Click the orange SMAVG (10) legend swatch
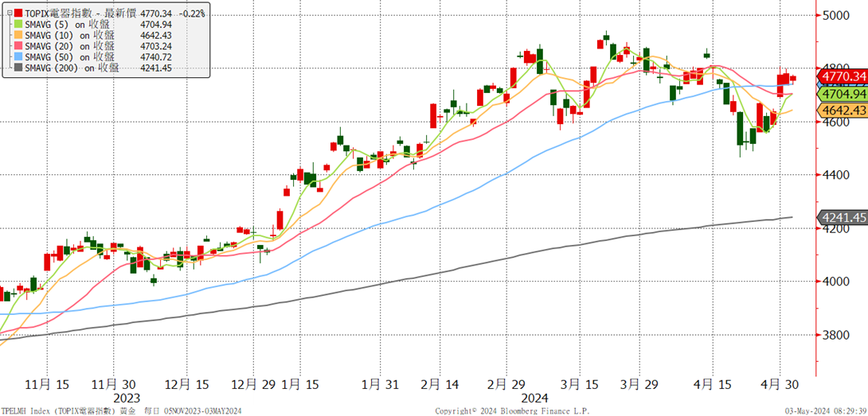 tap(19, 36)
